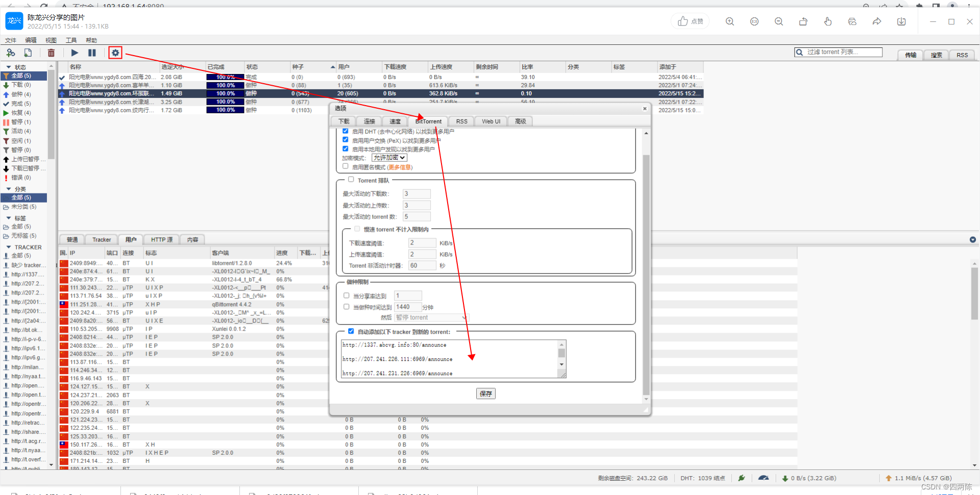The width and height of the screenshot is (980, 495).
Task: Click the 100.0% progress bar of 1.49 GiB torrent
Action: 225,94
